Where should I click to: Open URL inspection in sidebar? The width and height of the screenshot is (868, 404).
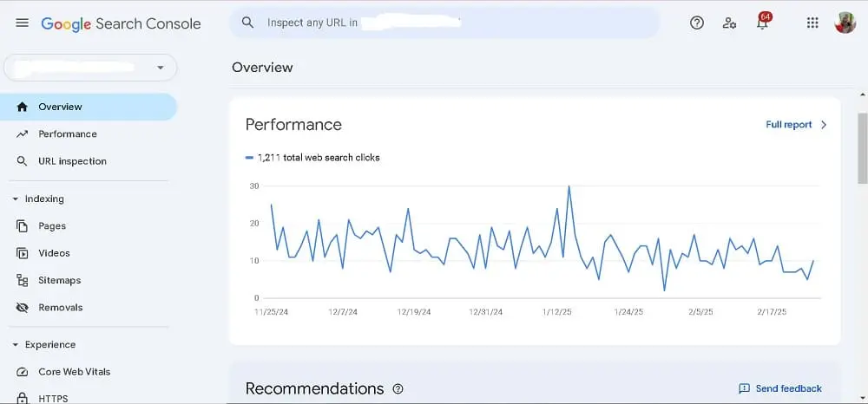click(72, 161)
